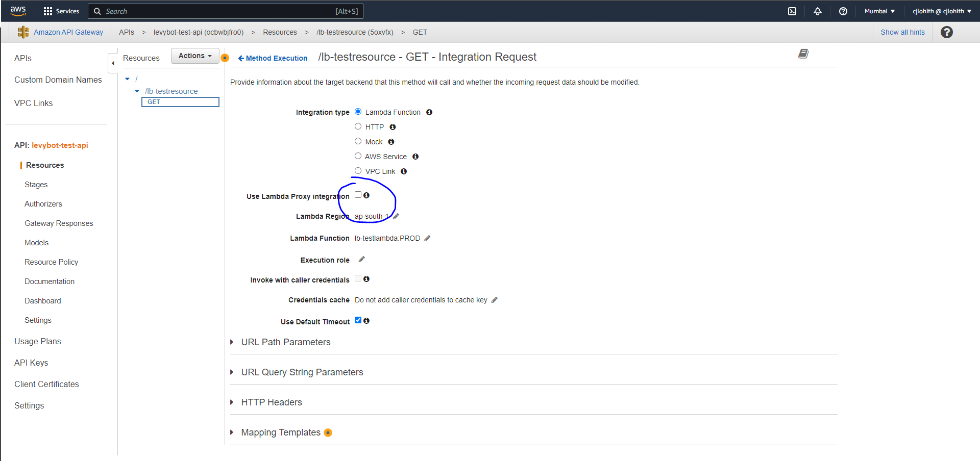Viewport: 980px width, 461px height.
Task: Click the orange hint dot beside Mapping Templates
Action: tap(328, 432)
